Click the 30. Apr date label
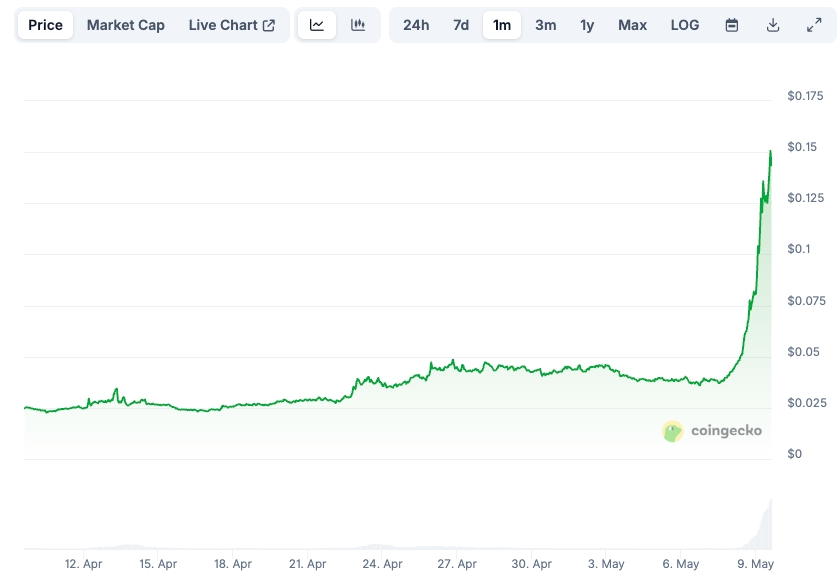840x578 pixels. pyautogui.click(x=531, y=564)
